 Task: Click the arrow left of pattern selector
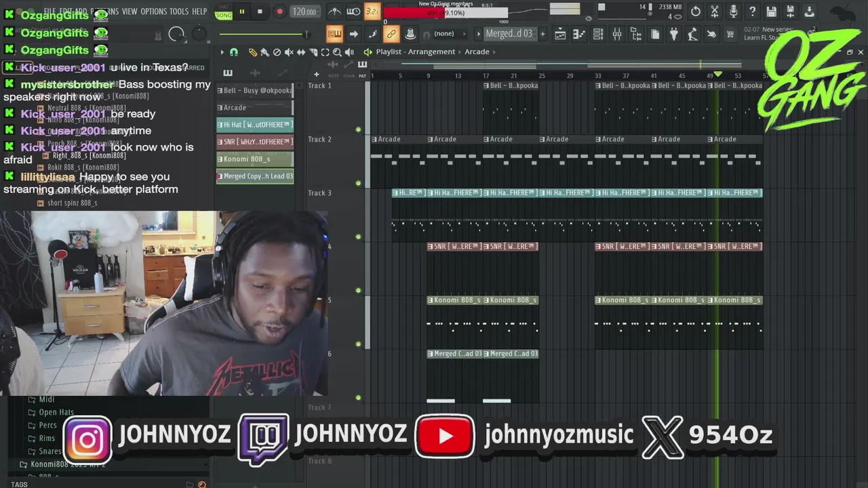(x=479, y=34)
